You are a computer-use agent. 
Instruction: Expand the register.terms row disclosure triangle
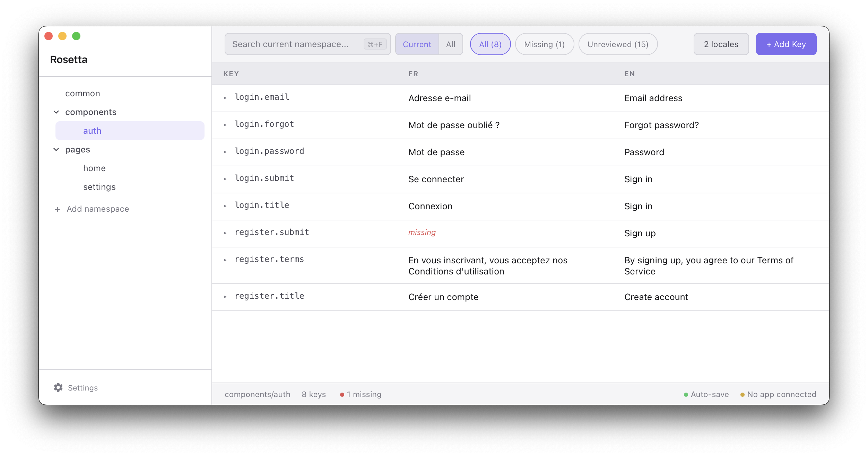pyautogui.click(x=225, y=260)
